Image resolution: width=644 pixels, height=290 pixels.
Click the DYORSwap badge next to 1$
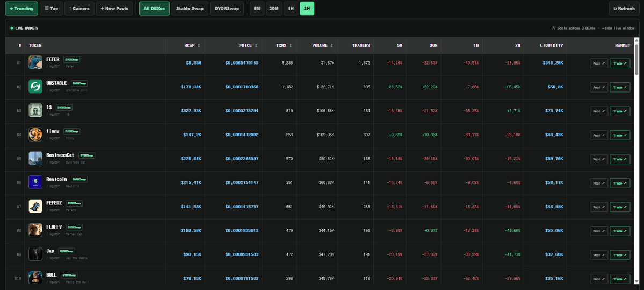click(x=64, y=108)
